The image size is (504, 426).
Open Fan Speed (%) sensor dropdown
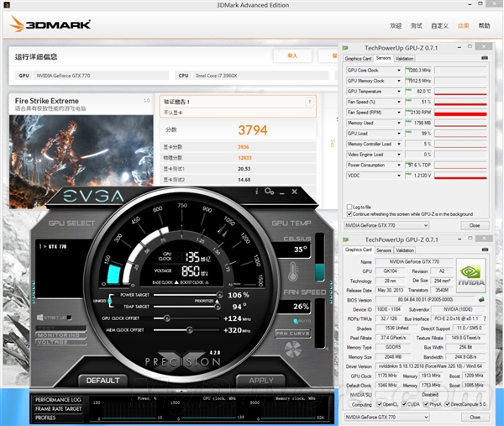pos(399,102)
